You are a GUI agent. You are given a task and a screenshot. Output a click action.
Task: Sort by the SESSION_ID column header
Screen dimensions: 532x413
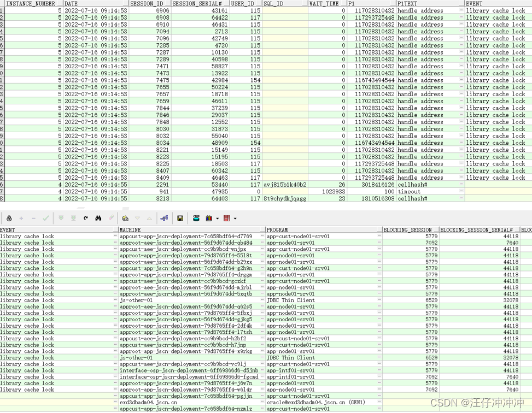click(x=147, y=3)
